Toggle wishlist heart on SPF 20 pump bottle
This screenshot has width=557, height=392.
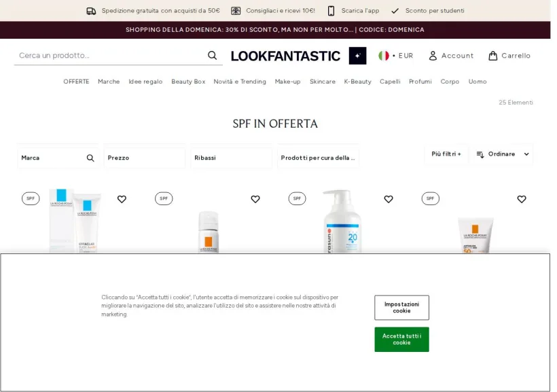point(389,199)
